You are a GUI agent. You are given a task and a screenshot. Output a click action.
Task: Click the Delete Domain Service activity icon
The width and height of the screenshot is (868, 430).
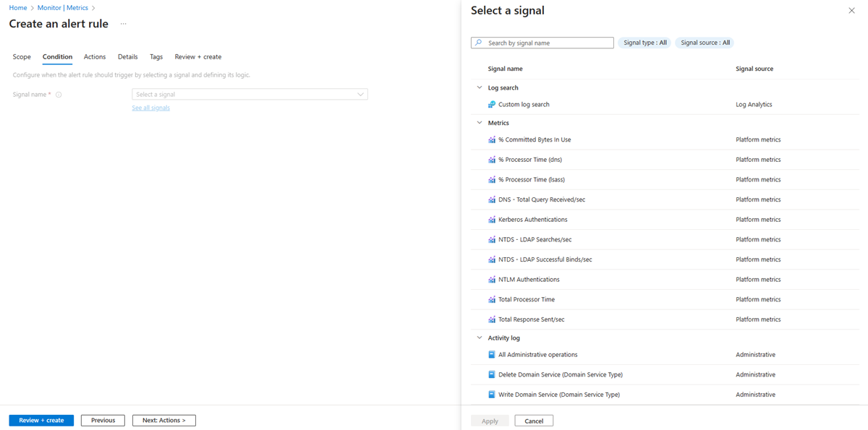point(492,375)
